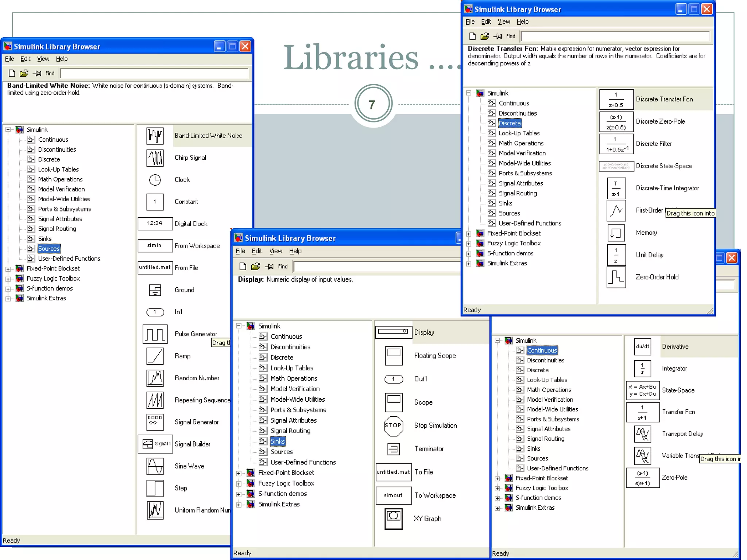Select the Transport Delay block icon
747x560 pixels.
[642, 434]
